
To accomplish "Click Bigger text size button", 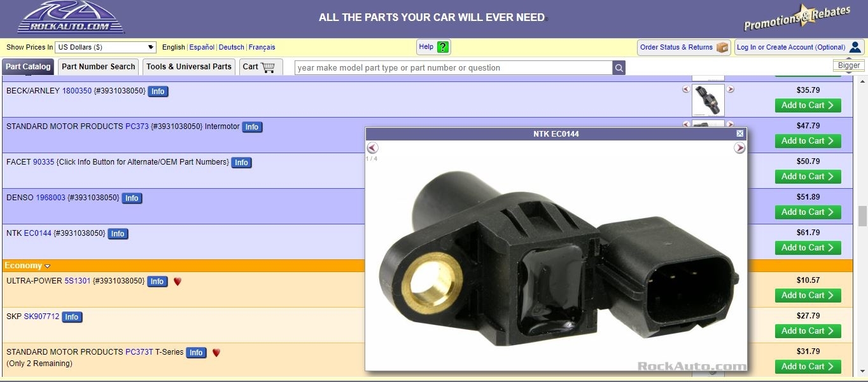I will (x=849, y=65).
